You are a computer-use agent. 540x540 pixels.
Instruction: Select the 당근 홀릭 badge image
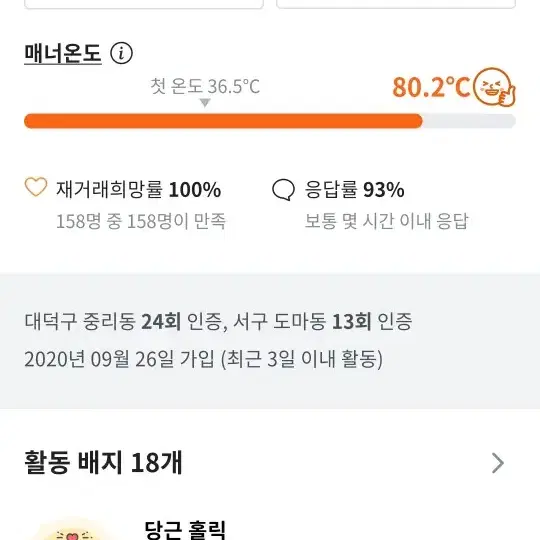coord(72,531)
